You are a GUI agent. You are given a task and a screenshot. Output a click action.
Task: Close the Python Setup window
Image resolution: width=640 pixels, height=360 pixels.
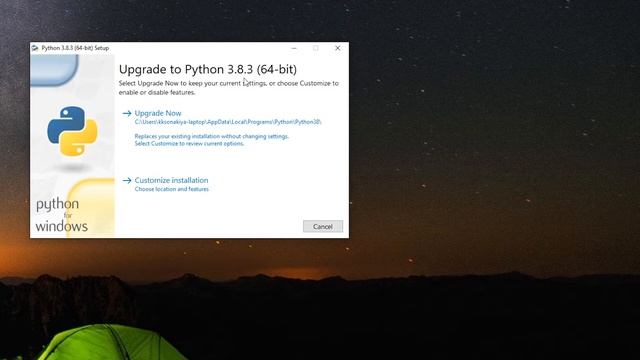tap(338, 48)
